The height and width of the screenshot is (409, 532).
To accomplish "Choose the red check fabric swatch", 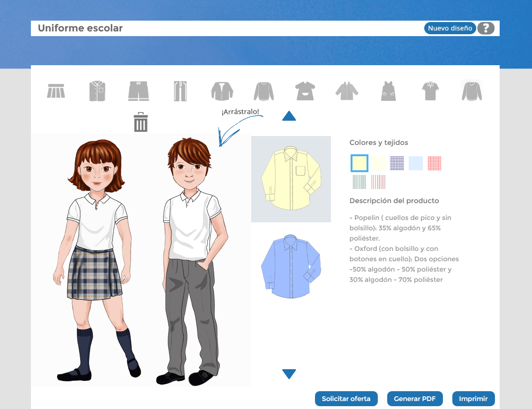I will 434,163.
